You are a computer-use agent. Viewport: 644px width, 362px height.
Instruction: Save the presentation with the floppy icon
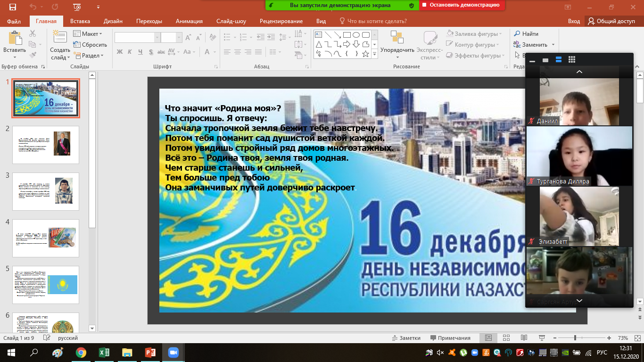pyautogui.click(x=13, y=7)
